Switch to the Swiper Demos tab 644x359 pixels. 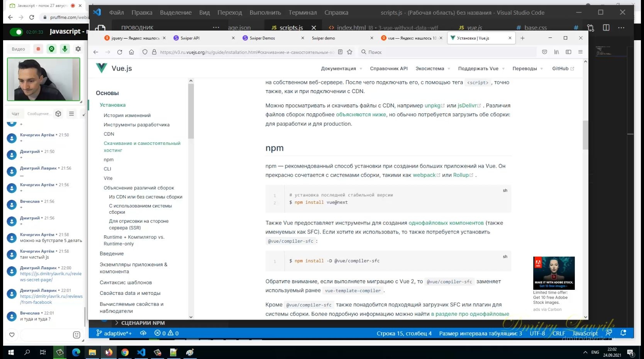[273, 38]
